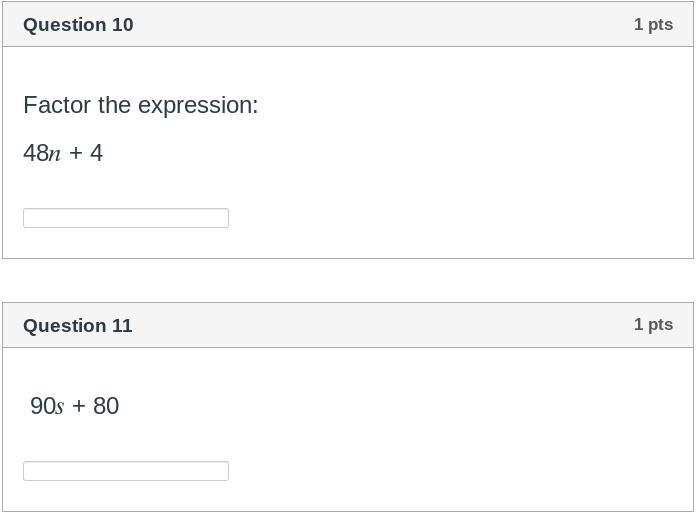The height and width of the screenshot is (527, 698).
Task: Select the Question 11 heading
Action: [x=78, y=326]
